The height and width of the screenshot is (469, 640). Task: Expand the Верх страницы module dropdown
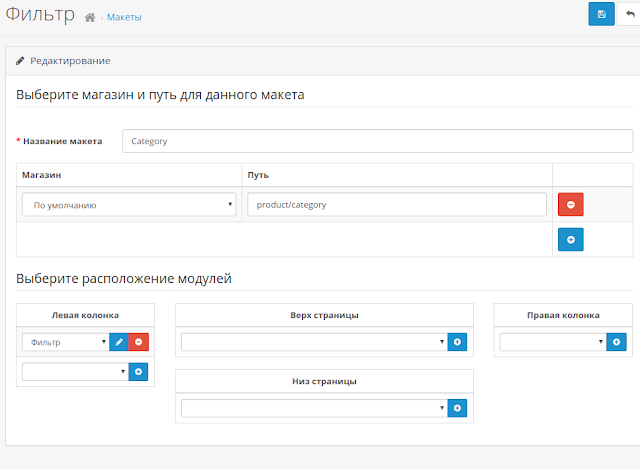pos(314,342)
